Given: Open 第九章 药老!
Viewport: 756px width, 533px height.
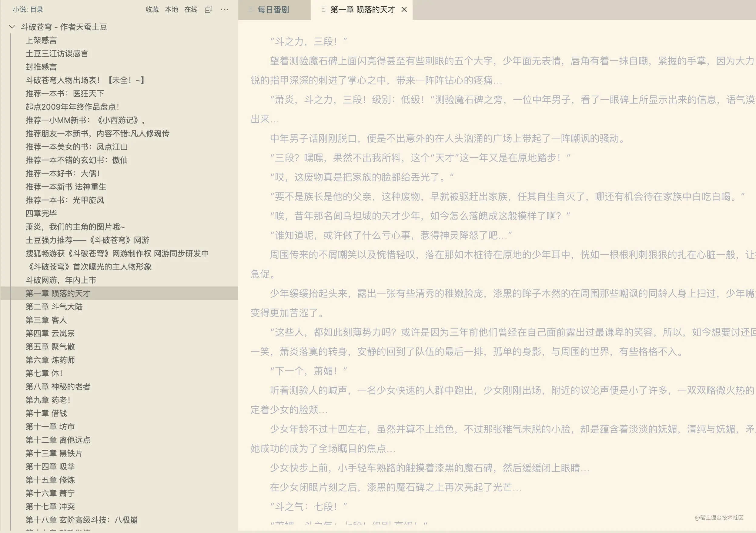Looking at the screenshot, I should coord(50,400).
